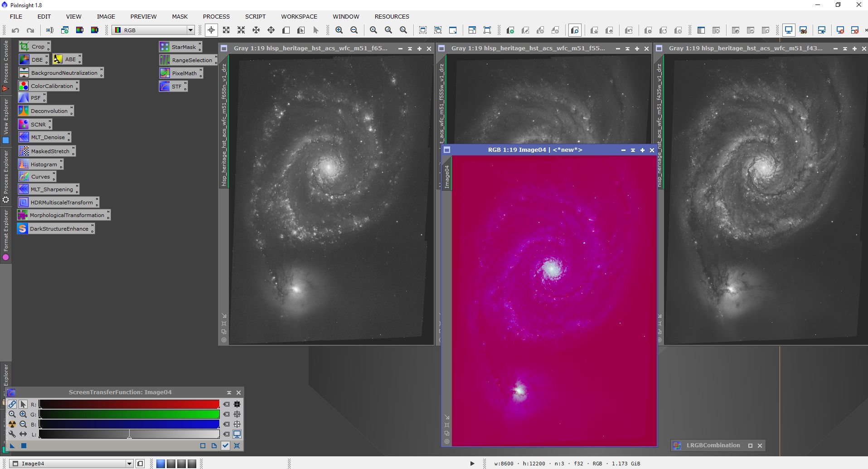Click the zoom in toolbar icon
Viewport: 868px width, 469px height.
[339, 30]
